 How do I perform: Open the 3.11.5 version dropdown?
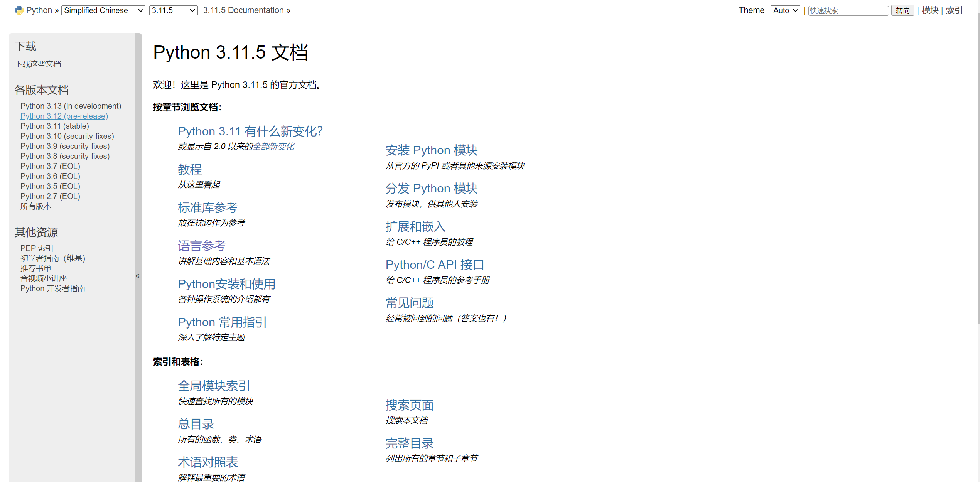point(173,10)
